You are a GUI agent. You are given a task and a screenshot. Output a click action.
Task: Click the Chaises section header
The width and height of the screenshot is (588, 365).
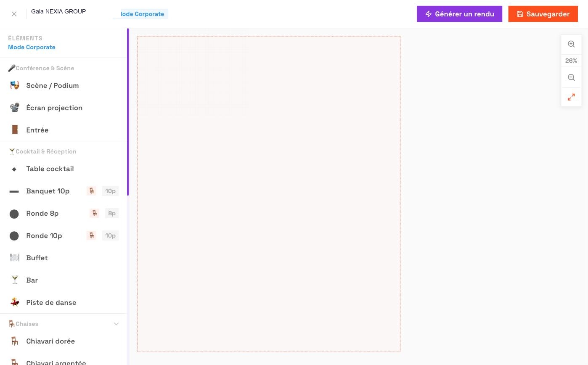64,324
